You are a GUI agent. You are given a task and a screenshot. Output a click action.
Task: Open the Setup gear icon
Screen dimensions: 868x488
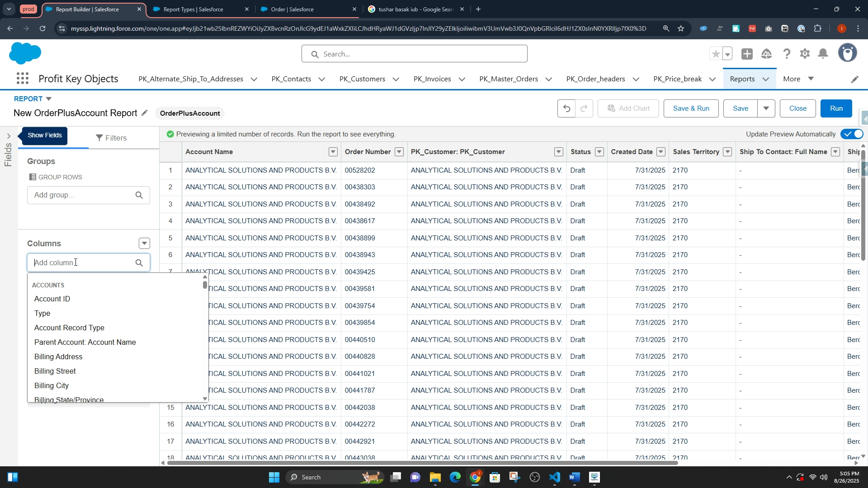805,54
